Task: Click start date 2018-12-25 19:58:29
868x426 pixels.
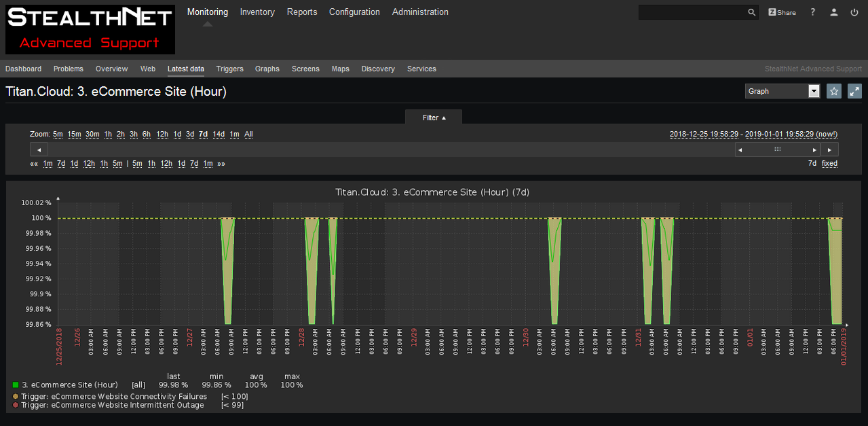Action: pyautogui.click(x=704, y=135)
